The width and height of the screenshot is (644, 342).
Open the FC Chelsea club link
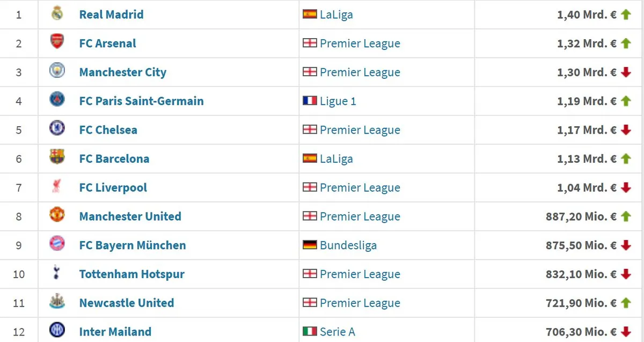tap(108, 130)
